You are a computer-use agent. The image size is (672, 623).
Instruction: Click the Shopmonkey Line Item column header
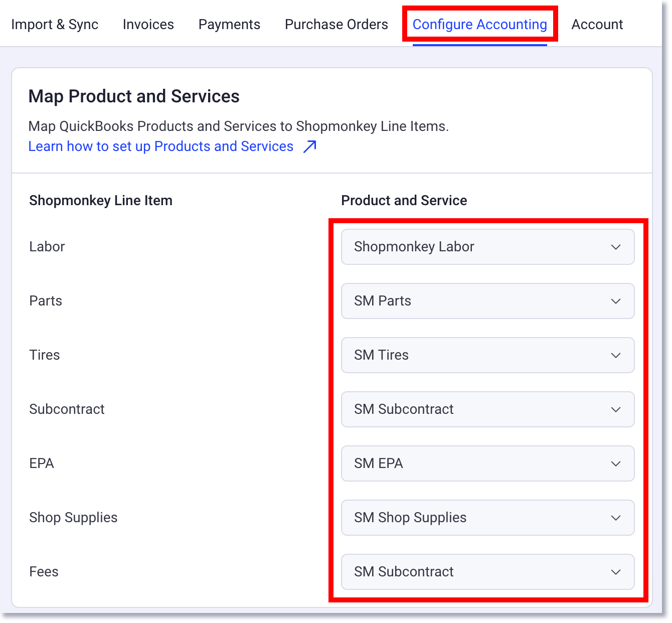(101, 201)
